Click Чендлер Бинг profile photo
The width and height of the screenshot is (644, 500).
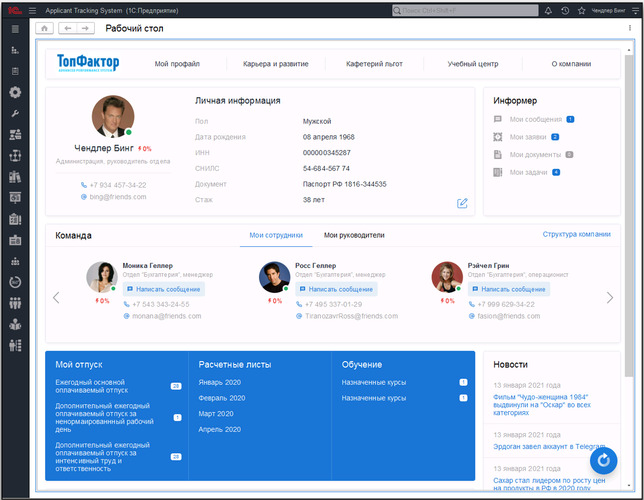pos(113,117)
